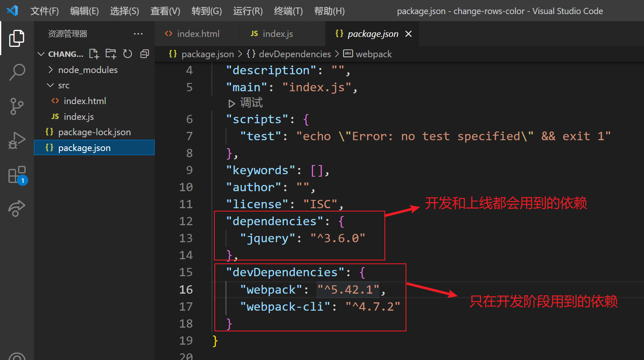Click the "webpack-cli" key in editor
This screenshot has height=360, width=644.
[285, 306]
